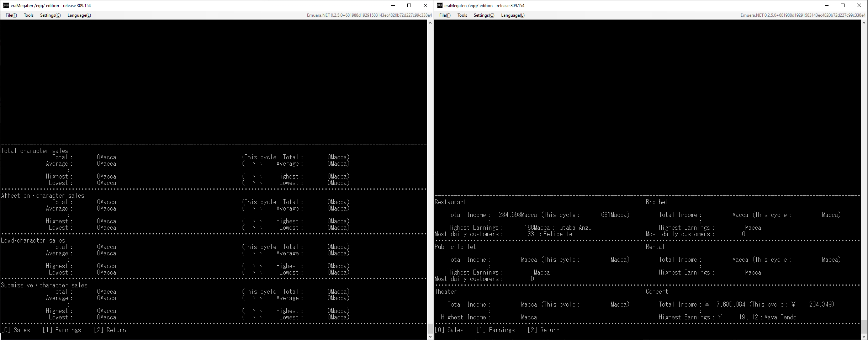Click 'Submissive・character sales' heading
Viewport: 868px width, 340px height.
pos(44,285)
